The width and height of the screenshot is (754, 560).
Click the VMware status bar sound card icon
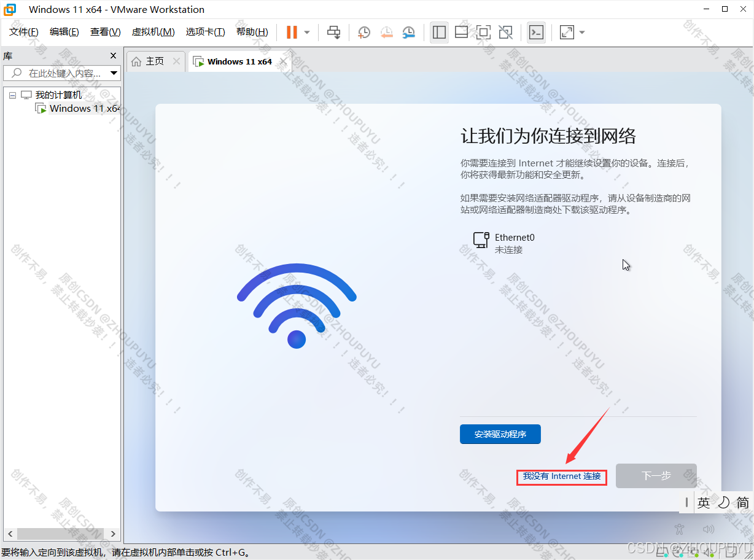(709, 553)
